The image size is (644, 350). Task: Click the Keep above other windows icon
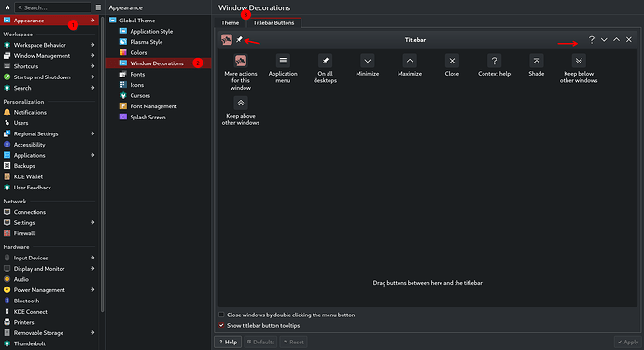coord(241,103)
